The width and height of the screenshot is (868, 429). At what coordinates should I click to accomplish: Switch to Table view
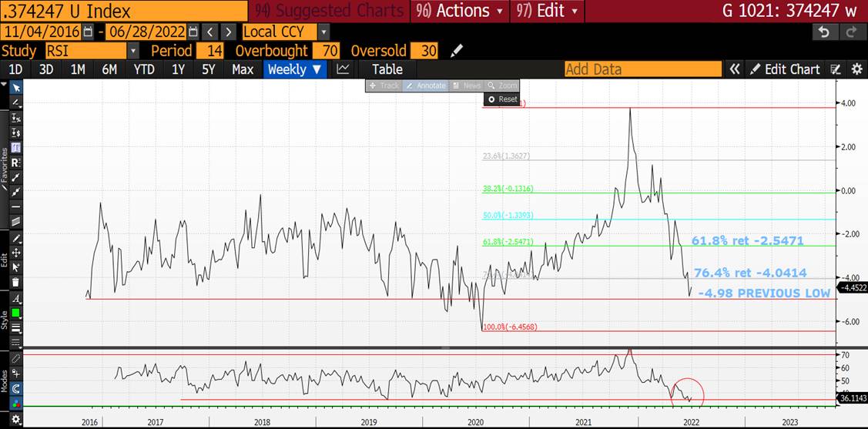coord(387,69)
